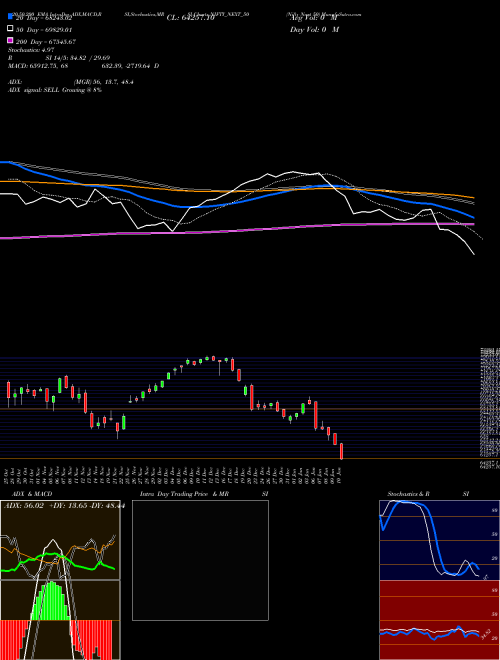The height and width of the screenshot is (660, 500).
Task: Open the MACD histogram panel
Action: click(60, 620)
